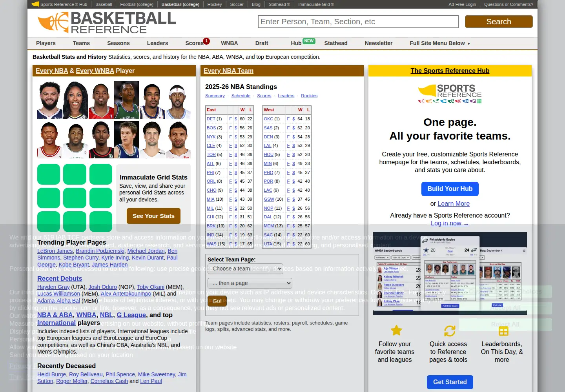Open Questions or Comments link
565x392 pixels.
(x=508, y=4)
